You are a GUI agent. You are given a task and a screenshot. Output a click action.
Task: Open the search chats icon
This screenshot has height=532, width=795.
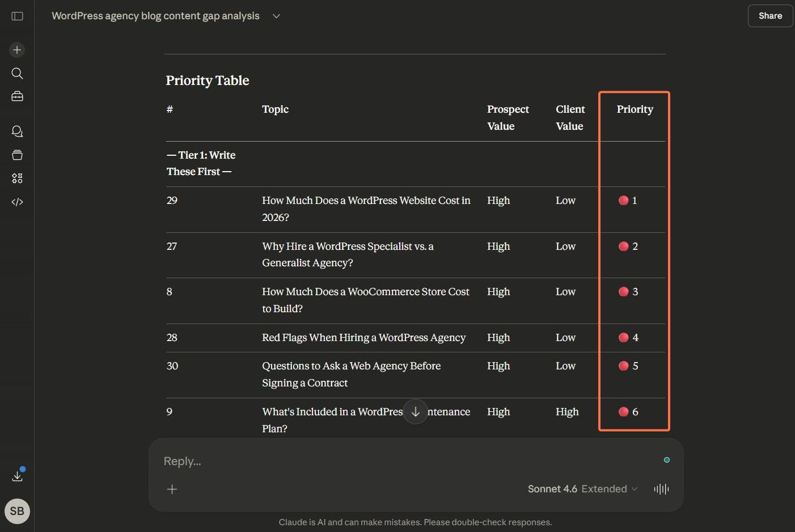(17, 73)
